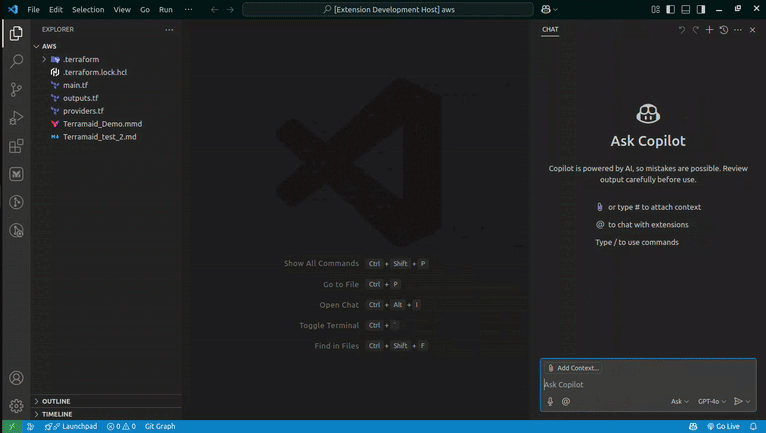
Task: Open the Edit menu
Action: (x=56, y=9)
